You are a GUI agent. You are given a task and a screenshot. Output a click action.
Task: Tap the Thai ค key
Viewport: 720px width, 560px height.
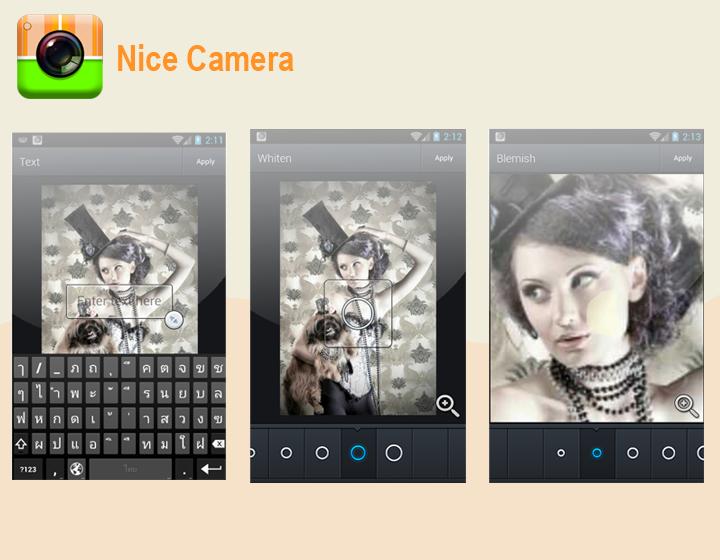(x=146, y=368)
